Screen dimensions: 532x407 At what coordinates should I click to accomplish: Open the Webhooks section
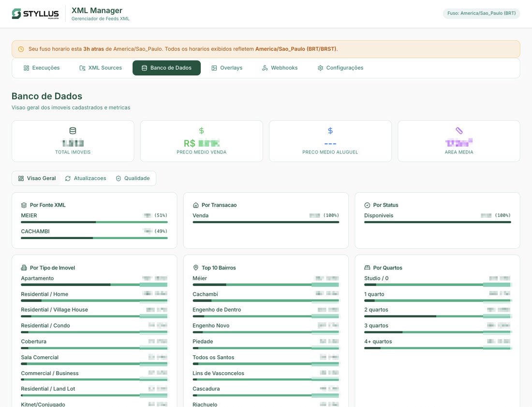(280, 68)
